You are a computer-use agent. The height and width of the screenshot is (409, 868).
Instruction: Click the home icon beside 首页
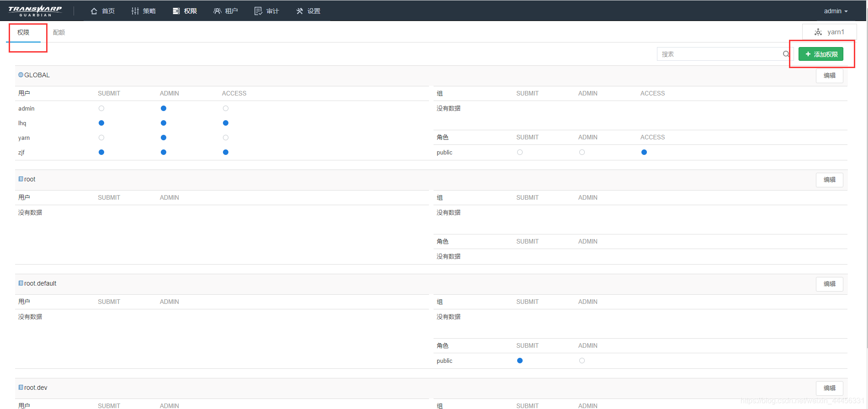94,11
